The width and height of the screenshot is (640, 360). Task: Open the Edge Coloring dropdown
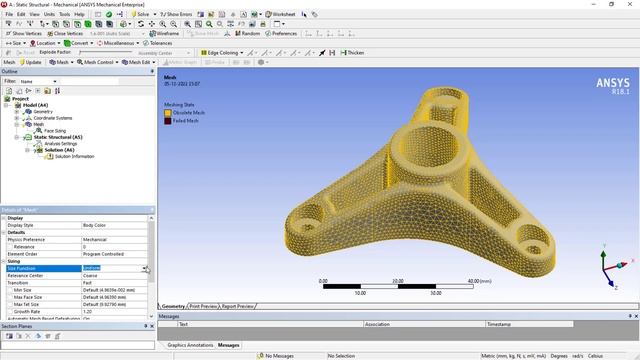tap(222, 53)
